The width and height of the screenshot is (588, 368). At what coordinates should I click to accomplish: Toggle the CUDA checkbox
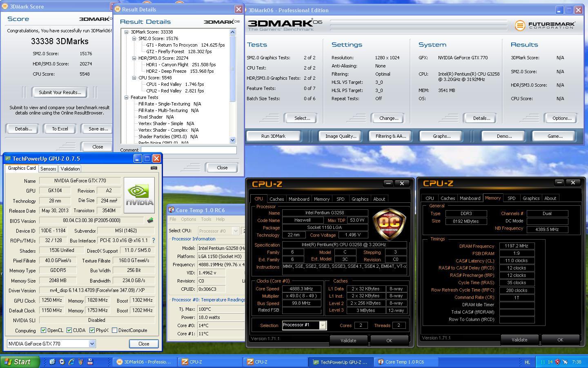69,330
